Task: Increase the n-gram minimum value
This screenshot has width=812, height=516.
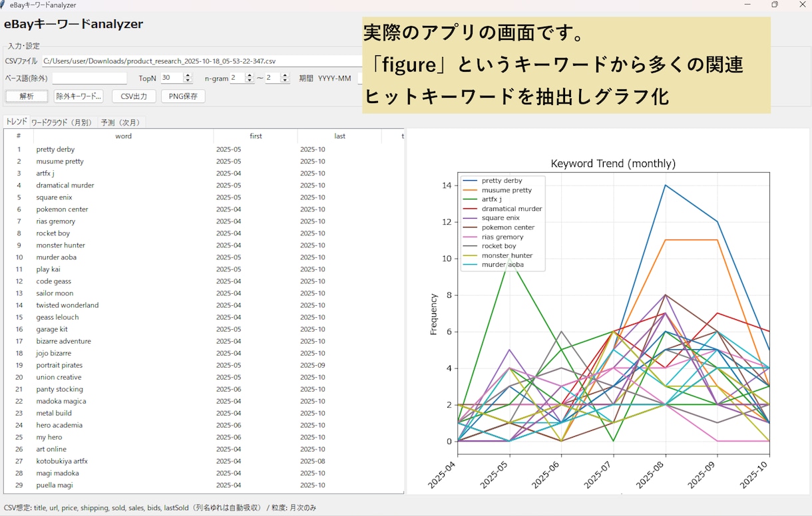Action: (x=250, y=75)
